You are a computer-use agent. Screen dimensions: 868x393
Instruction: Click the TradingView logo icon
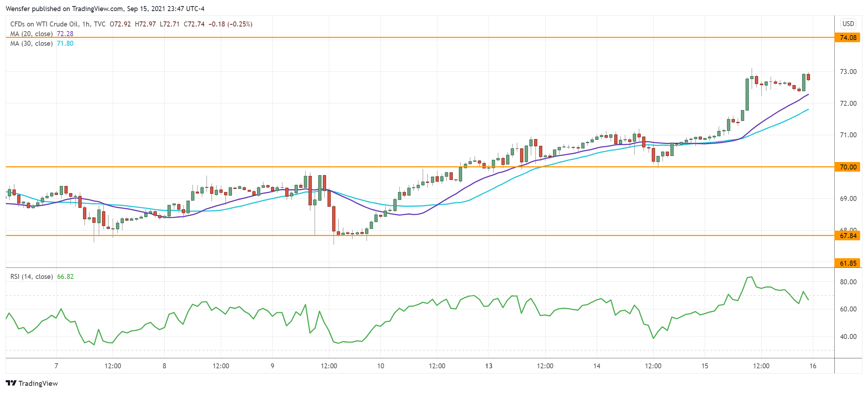click(11, 383)
